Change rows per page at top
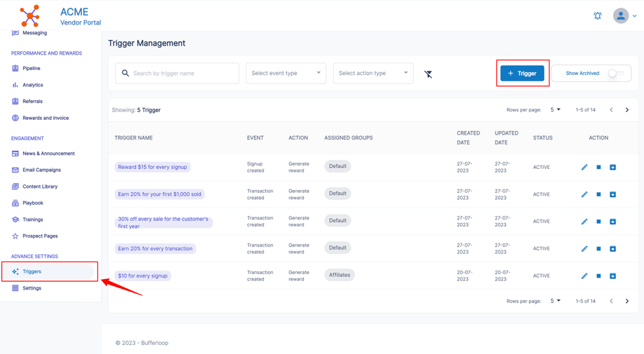The width and height of the screenshot is (644, 354). coord(556,110)
